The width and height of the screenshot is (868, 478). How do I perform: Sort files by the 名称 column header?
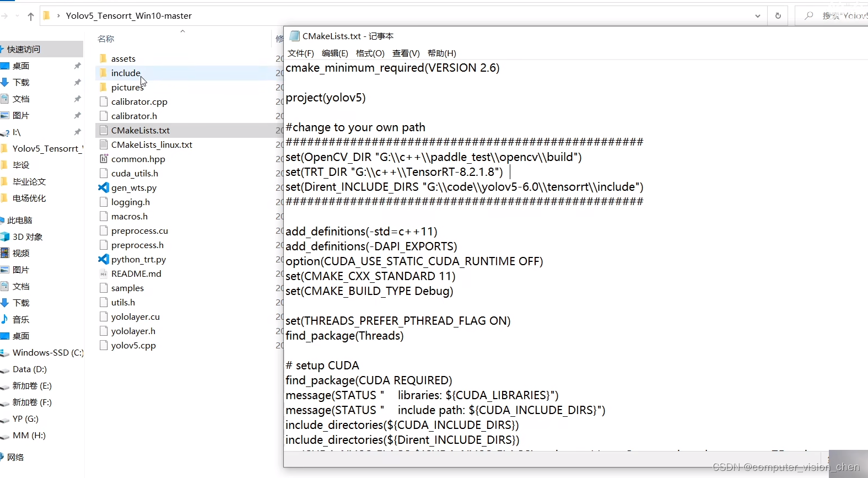tap(106, 39)
